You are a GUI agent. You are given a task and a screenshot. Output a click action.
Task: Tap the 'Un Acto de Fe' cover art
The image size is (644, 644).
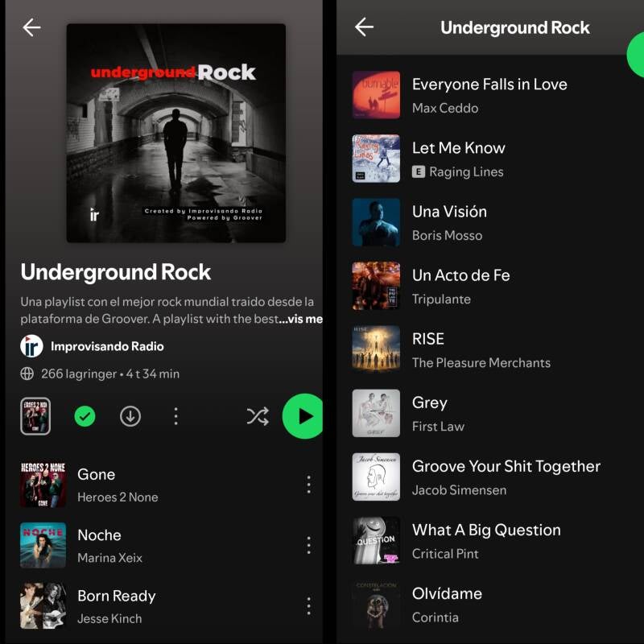(x=376, y=286)
